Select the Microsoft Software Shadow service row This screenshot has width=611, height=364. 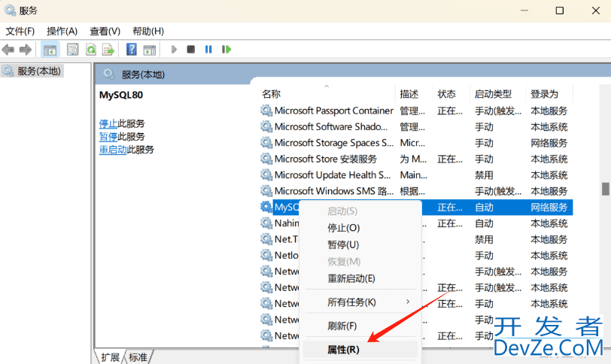point(416,127)
